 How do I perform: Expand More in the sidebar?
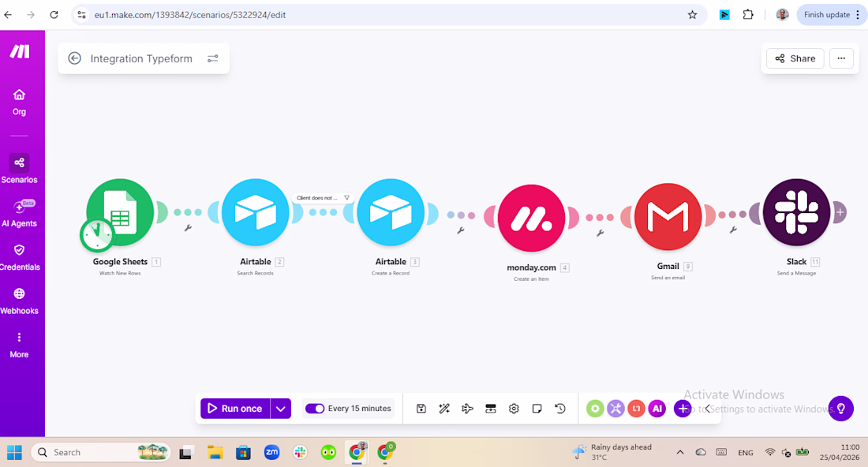click(x=20, y=346)
